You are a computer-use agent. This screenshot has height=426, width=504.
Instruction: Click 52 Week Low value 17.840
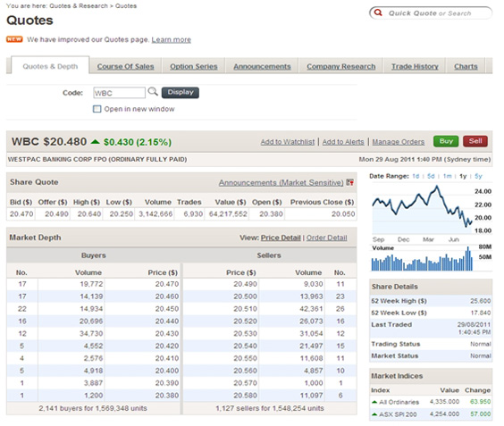click(481, 313)
